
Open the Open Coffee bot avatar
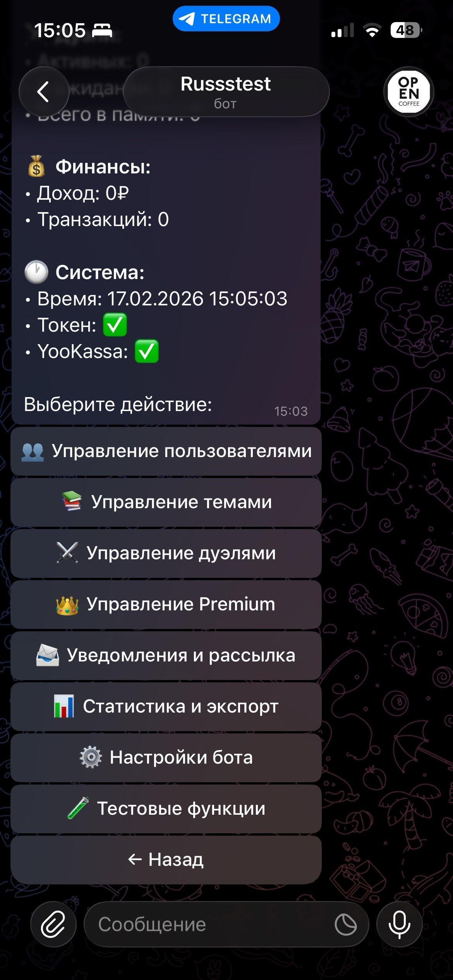[x=408, y=92]
